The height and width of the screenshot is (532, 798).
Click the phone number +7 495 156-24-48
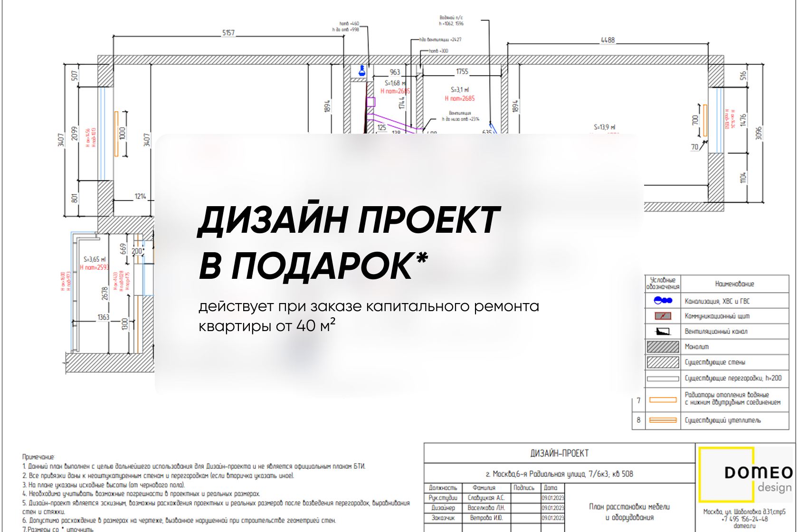pos(744,519)
